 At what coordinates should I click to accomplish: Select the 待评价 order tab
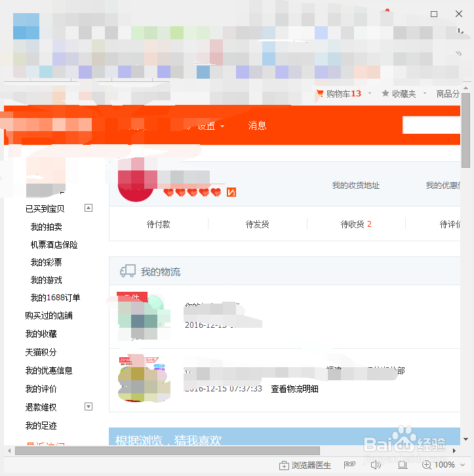point(450,224)
